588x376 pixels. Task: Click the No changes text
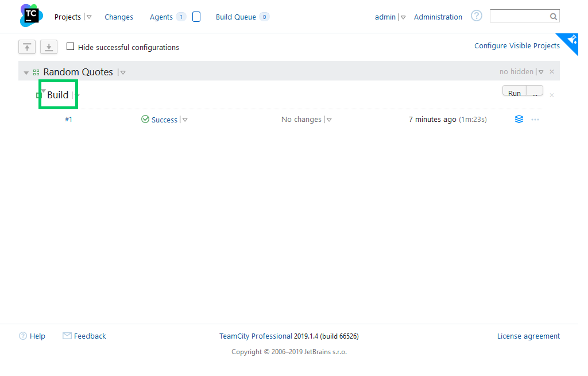301,119
